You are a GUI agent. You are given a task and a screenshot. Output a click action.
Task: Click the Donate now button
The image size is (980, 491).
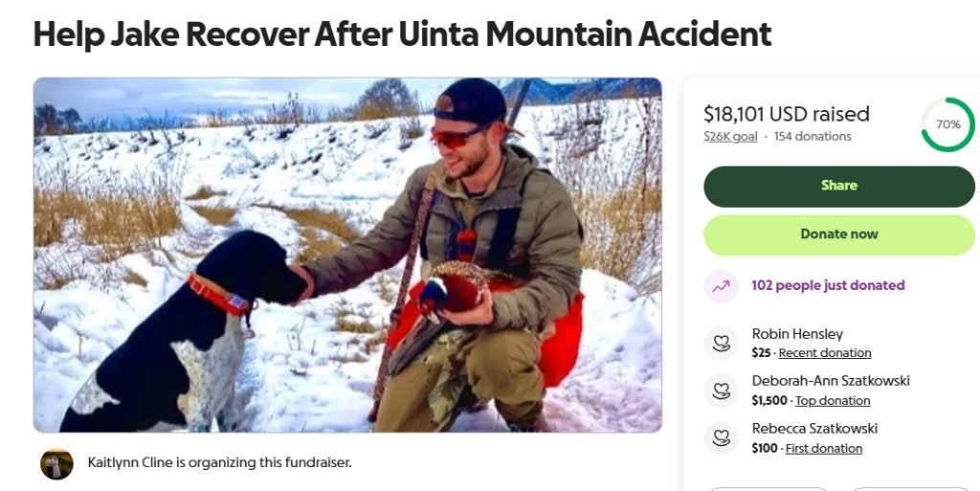[x=838, y=234]
